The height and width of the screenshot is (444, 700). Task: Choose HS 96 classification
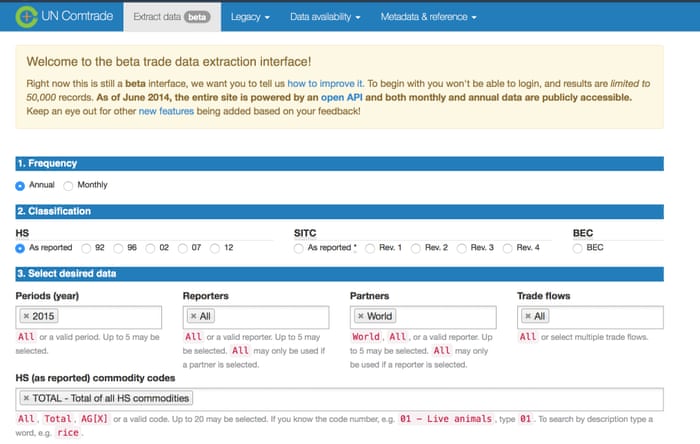(x=118, y=248)
